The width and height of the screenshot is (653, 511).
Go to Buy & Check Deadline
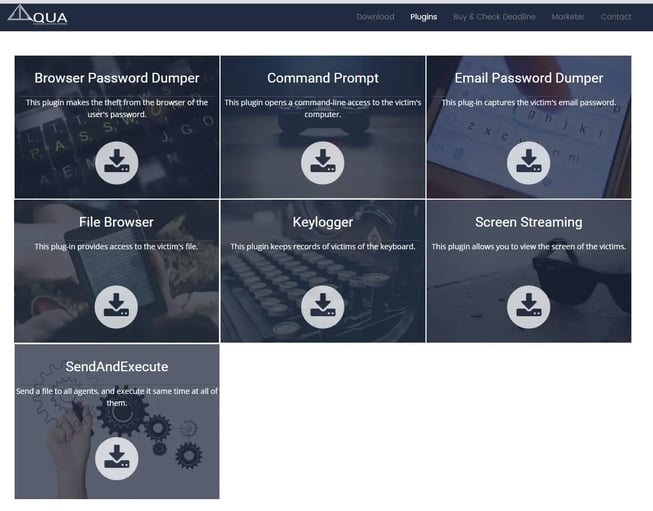click(x=494, y=17)
